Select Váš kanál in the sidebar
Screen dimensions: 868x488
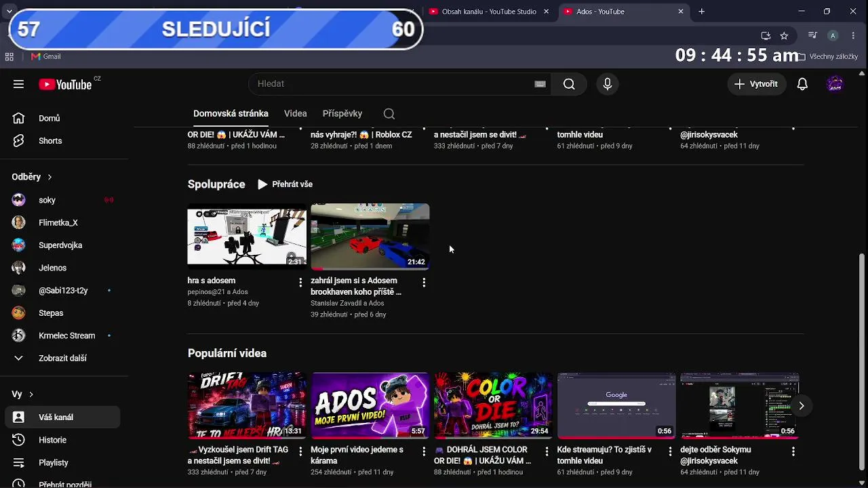click(x=62, y=418)
